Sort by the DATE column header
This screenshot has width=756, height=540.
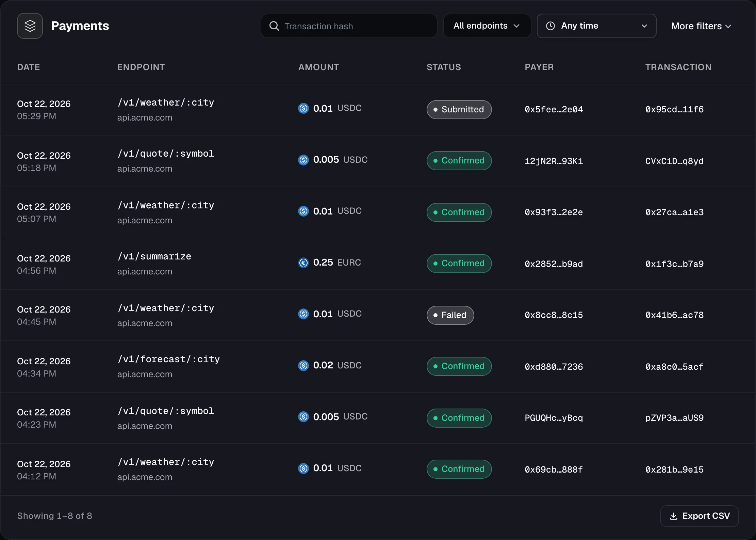(x=29, y=67)
